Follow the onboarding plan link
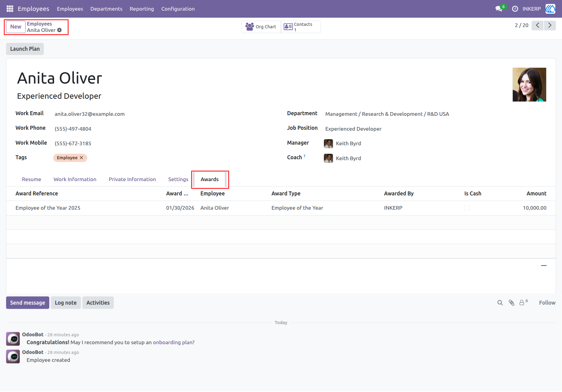562x392 pixels. 174,342
